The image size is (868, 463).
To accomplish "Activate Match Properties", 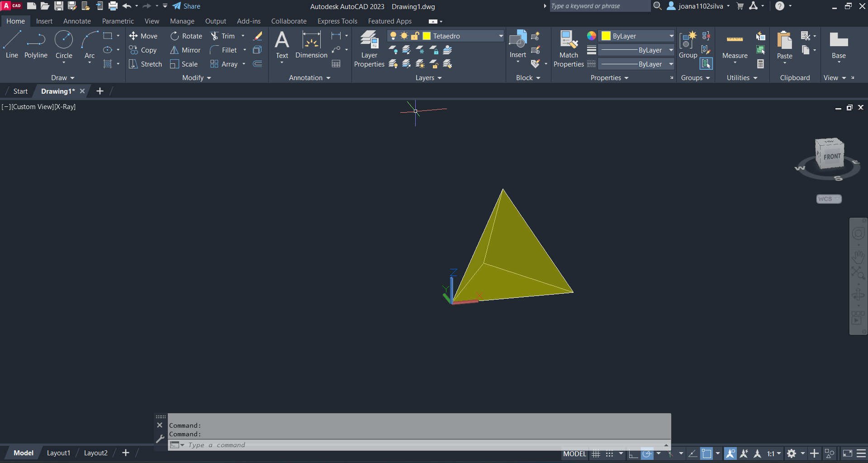I will pyautogui.click(x=569, y=49).
